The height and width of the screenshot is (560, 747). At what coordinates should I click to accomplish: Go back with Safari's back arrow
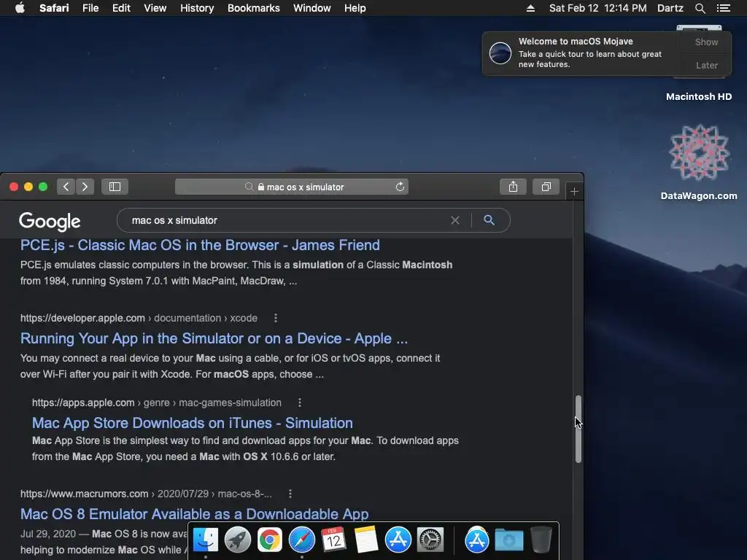(66, 187)
